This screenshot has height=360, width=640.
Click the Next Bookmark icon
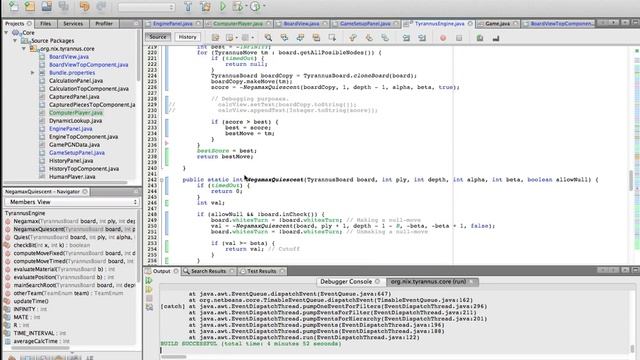tap(369, 38)
